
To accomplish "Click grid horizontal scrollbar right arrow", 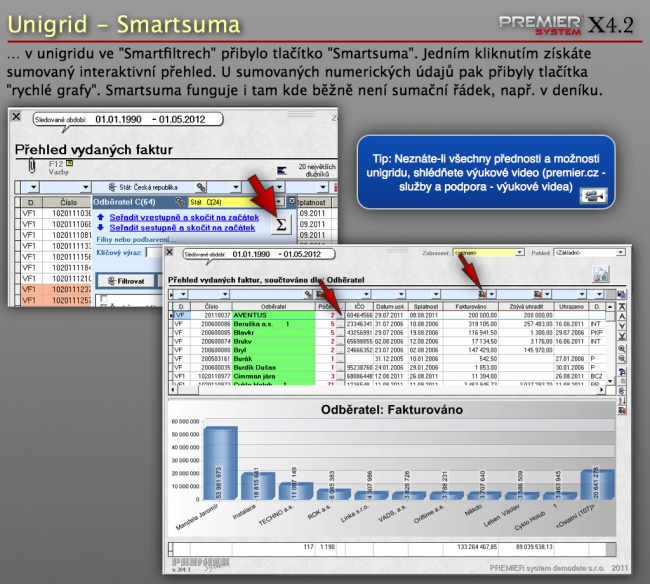I will tap(601, 390).
